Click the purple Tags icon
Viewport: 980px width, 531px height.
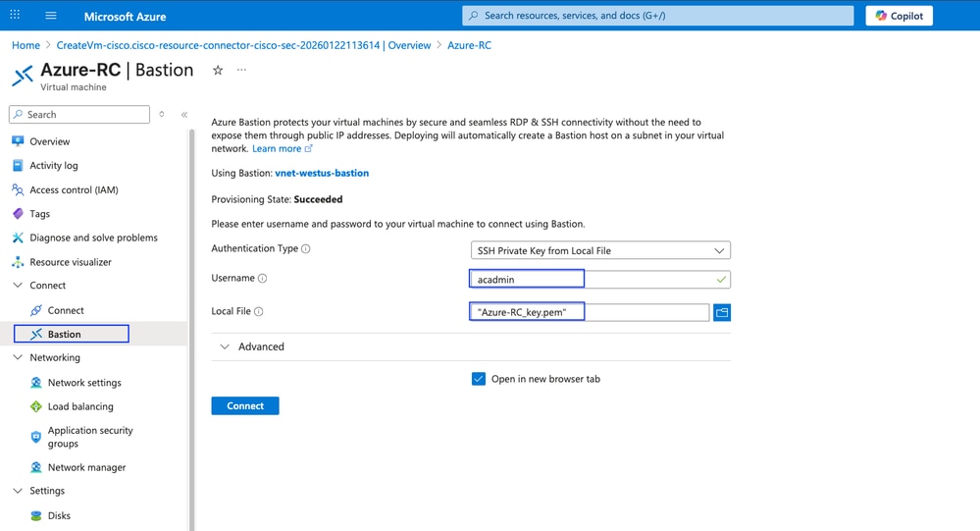point(18,214)
